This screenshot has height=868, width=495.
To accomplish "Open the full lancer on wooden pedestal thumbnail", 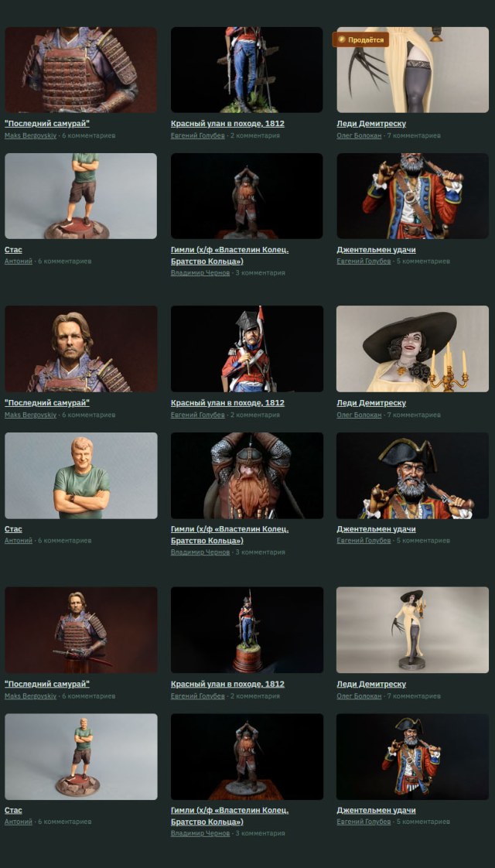I will click(247, 630).
